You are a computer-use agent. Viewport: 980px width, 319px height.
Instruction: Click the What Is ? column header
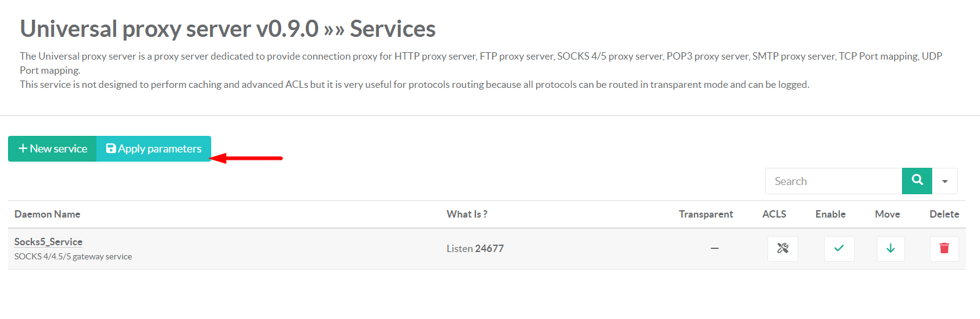[x=467, y=214]
